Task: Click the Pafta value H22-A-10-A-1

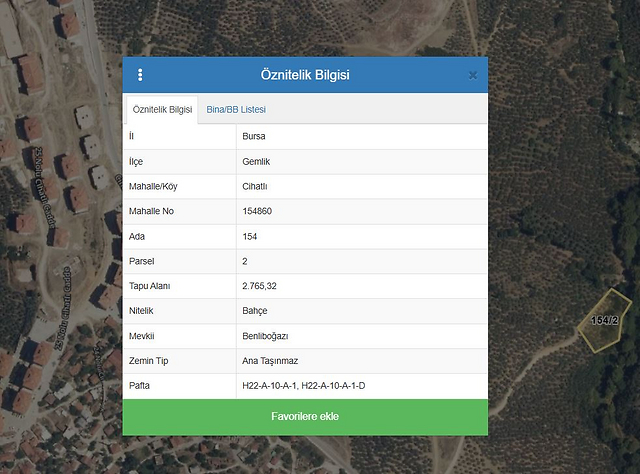Action: coord(269,386)
